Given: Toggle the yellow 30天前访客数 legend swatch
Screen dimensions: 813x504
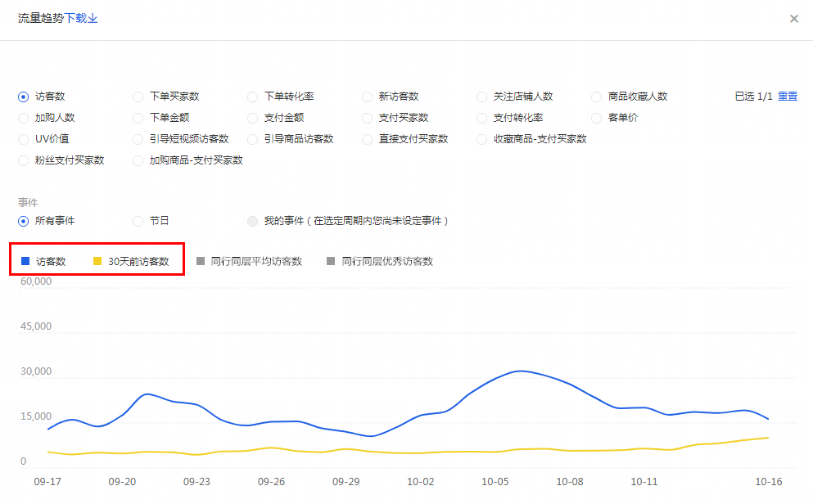Looking at the screenshot, I should click(x=97, y=262).
